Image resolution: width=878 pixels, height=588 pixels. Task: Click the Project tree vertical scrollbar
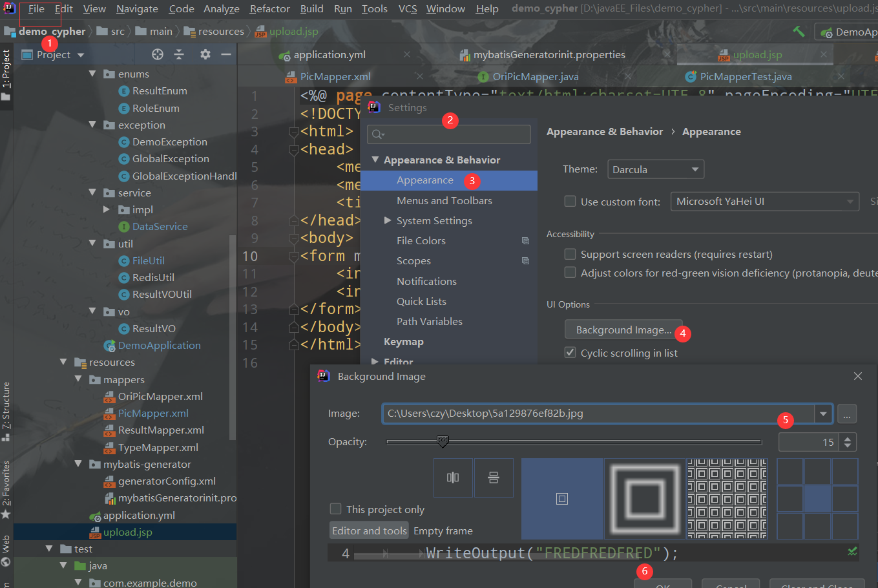233,336
